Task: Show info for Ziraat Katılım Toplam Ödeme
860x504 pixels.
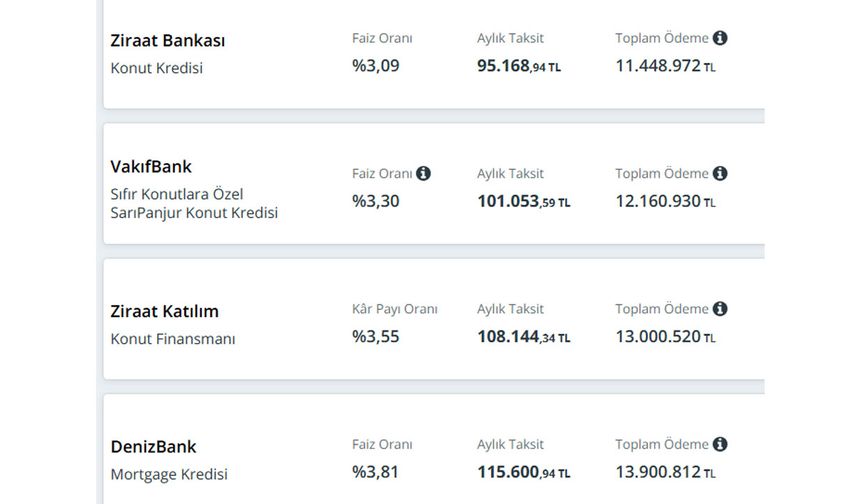Action: (720, 309)
